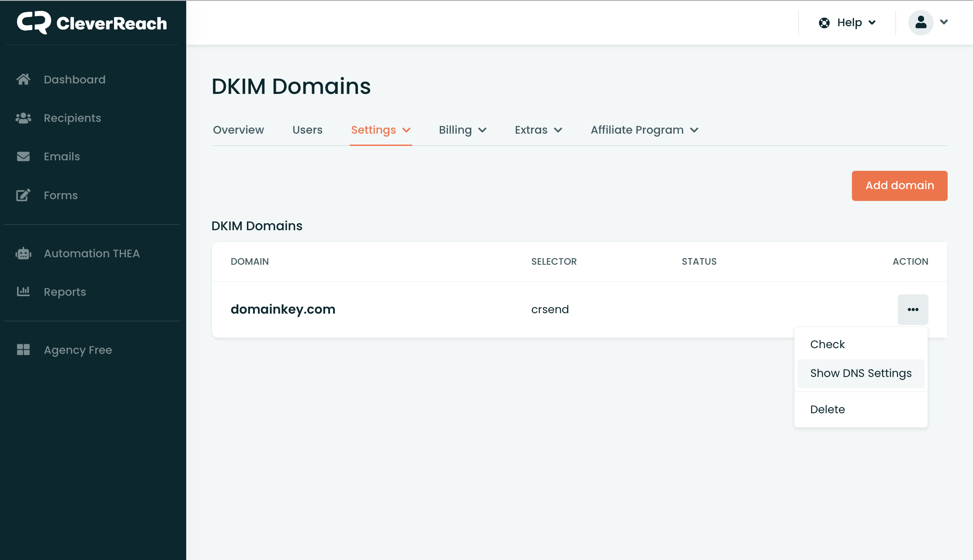
Task: Expand the Affiliate Program dropdown
Action: [x=644, y=130]
